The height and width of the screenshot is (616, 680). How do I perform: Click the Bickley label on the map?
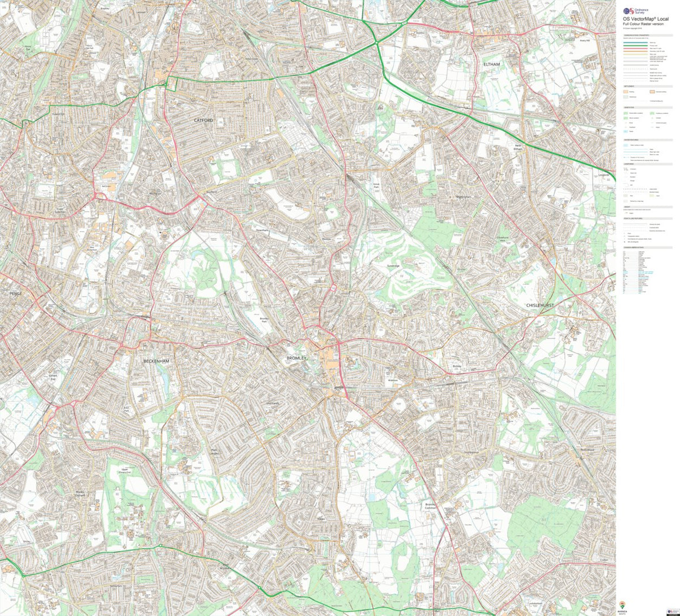pyautogui.click(x=457, y=367)
